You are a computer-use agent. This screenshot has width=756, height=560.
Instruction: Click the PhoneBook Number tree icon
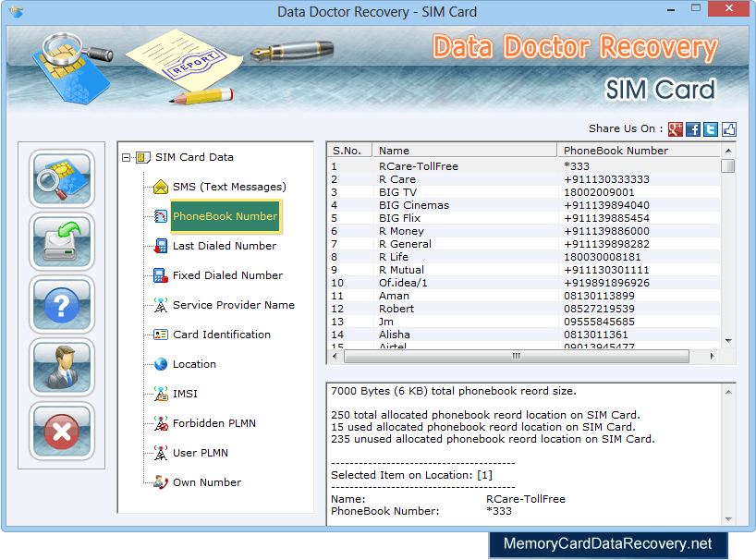point(161,216)
